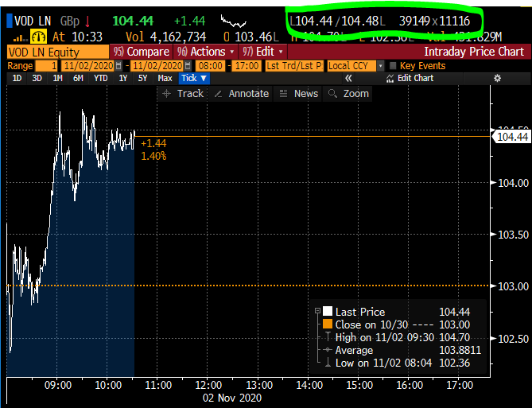Click orange Close on 10/30 color swatch
The height and width of the screenshot is (408, 532).
point(328,324)
